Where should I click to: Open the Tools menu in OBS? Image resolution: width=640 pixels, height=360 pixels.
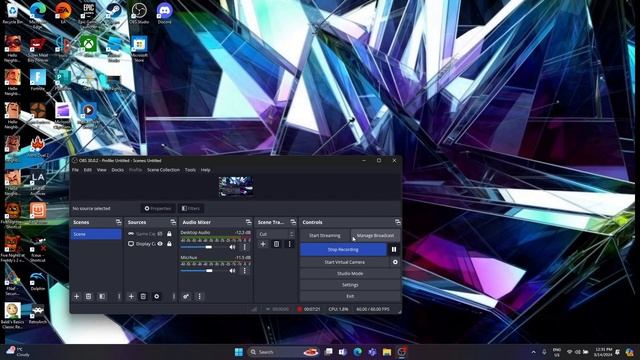[190, 170]
